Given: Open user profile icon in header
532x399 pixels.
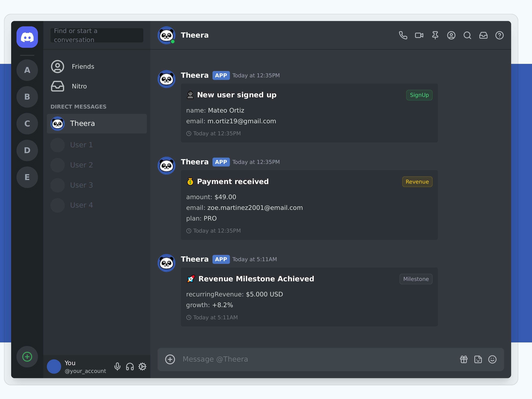Looking at the screenshot, I should click(451, 35).
